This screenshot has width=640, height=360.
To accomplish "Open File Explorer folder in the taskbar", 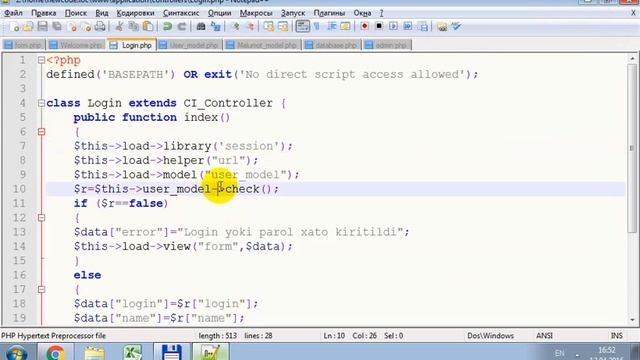I will click(x=94, y=353).
